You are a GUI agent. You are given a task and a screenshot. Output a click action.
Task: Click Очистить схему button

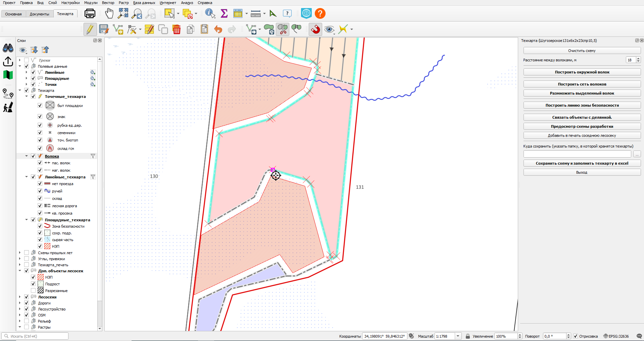click(x=582, y=51)
